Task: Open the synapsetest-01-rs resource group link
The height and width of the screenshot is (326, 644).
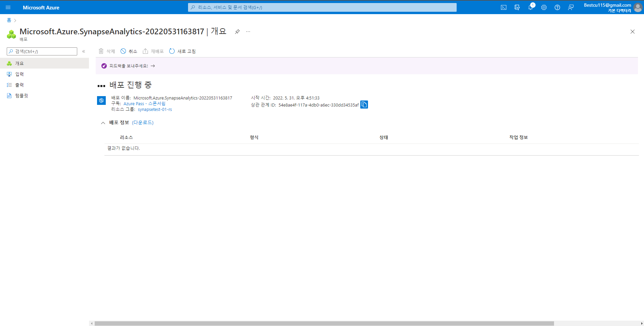Action: point(155,109)
